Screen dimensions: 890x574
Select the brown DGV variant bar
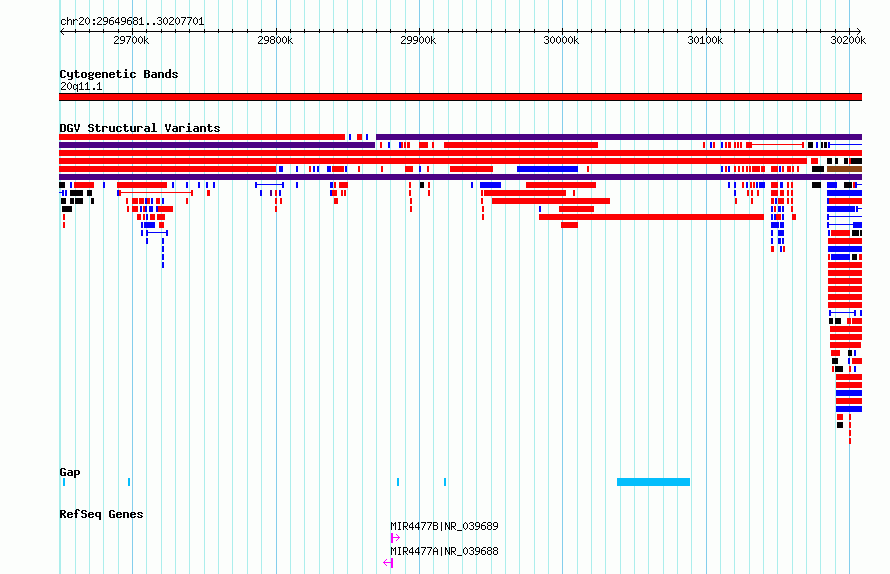845,169
